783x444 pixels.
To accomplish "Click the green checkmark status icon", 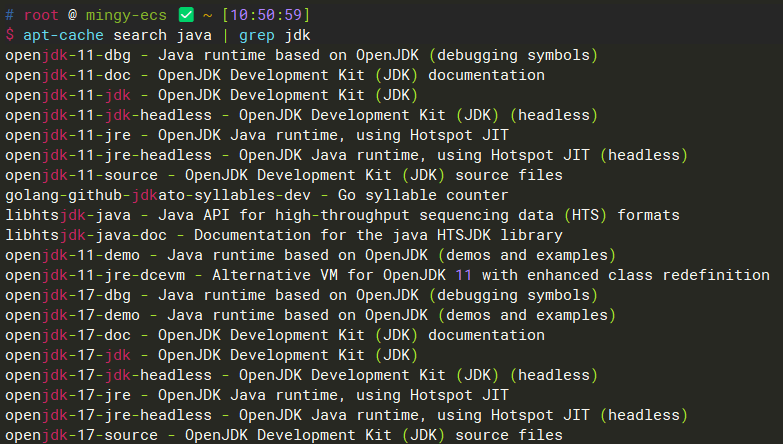I will pyautogui.click(x=186, y=14).
